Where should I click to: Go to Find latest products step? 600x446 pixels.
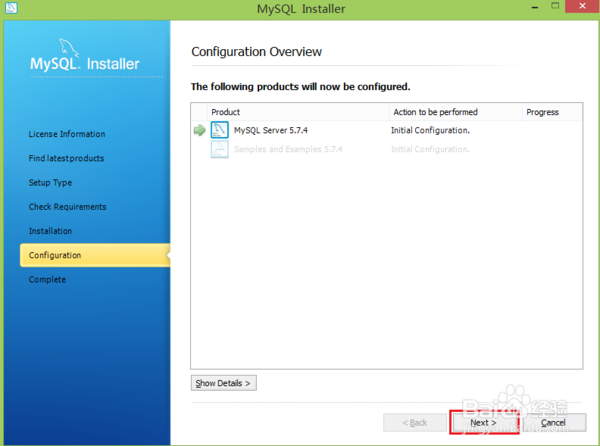(x=66, y=158)
